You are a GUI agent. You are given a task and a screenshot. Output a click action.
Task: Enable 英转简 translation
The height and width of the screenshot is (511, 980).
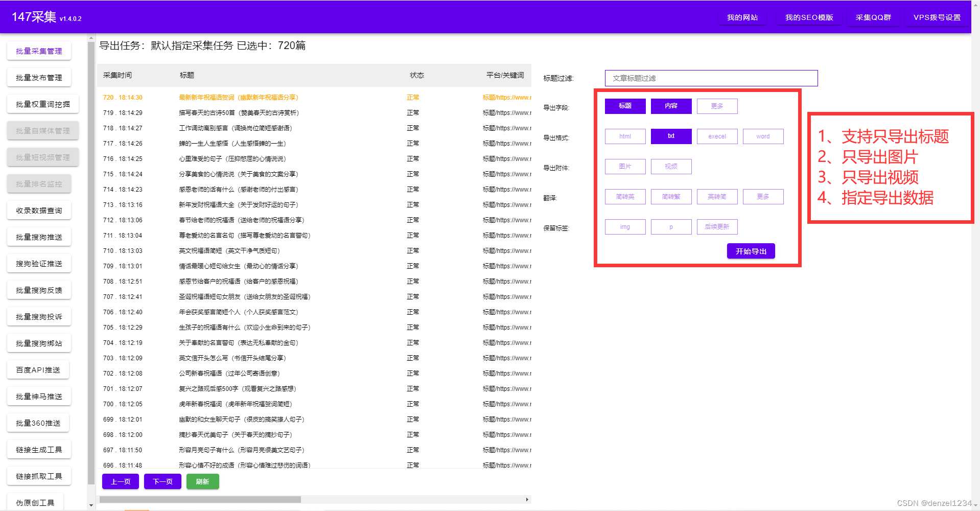point(717,197)
